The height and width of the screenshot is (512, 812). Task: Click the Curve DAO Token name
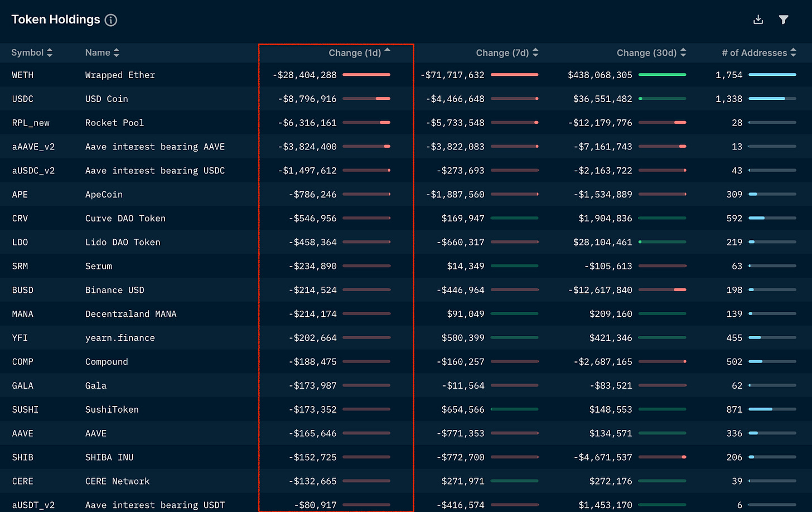(x=125, y=218)
